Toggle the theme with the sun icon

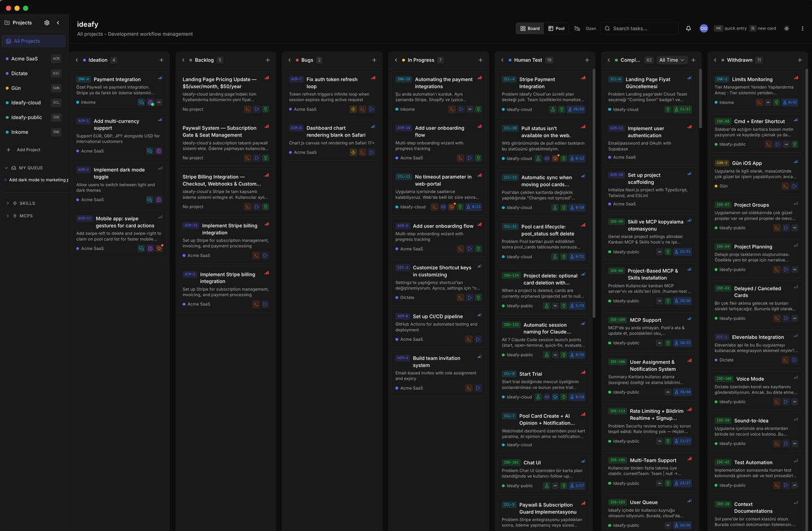[787, 28]
